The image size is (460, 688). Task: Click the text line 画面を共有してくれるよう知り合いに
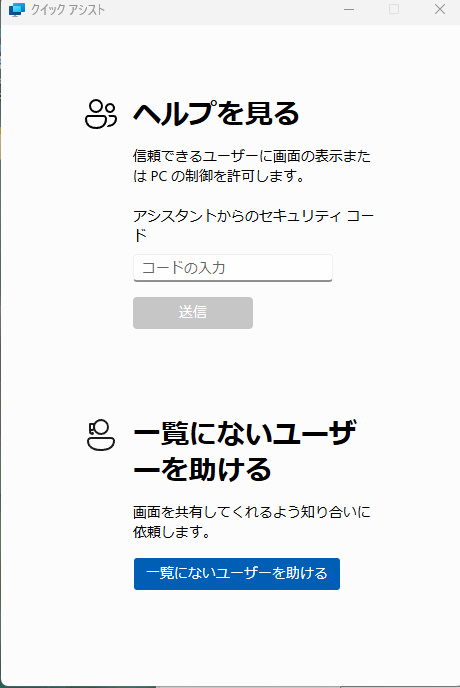pos(252,512)
